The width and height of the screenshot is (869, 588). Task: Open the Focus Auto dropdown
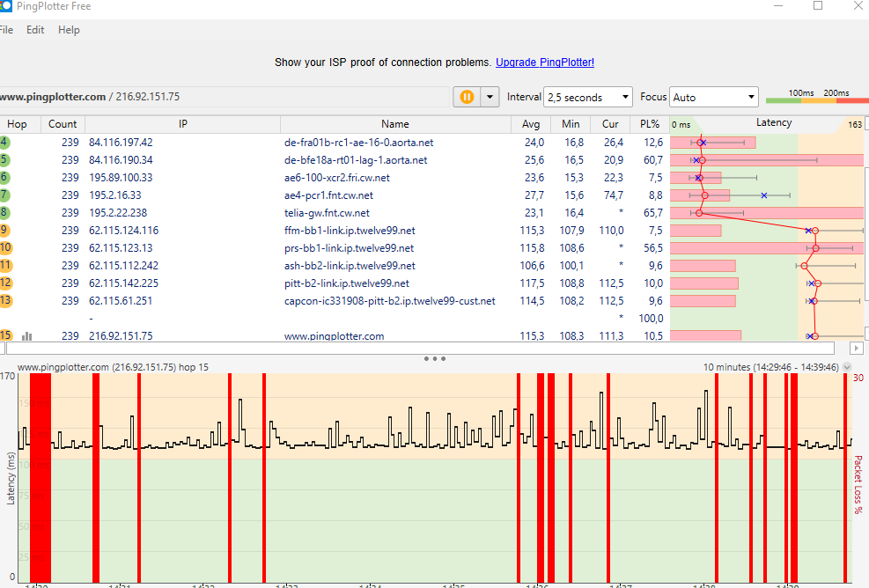[713, 97]
